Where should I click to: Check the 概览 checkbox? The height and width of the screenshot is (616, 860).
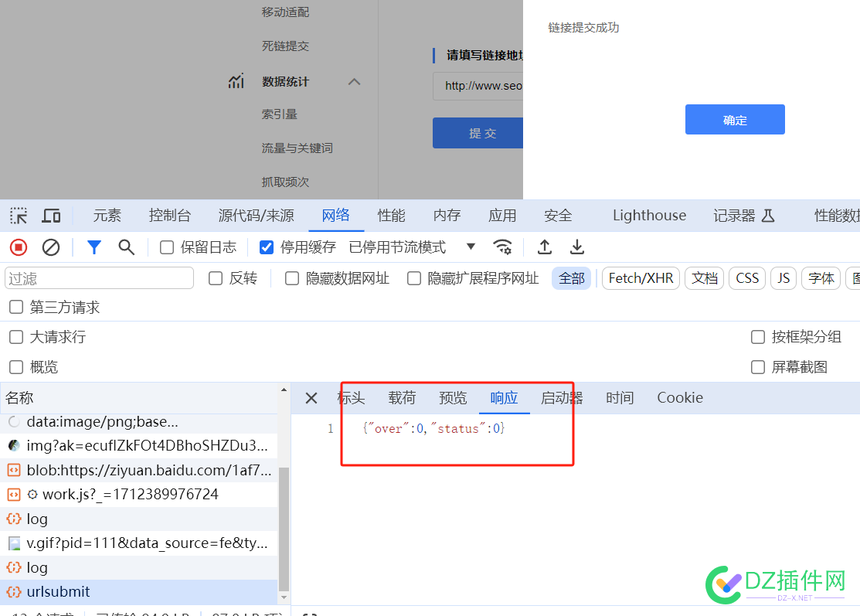pyautogui.click(x=16, y=367)
